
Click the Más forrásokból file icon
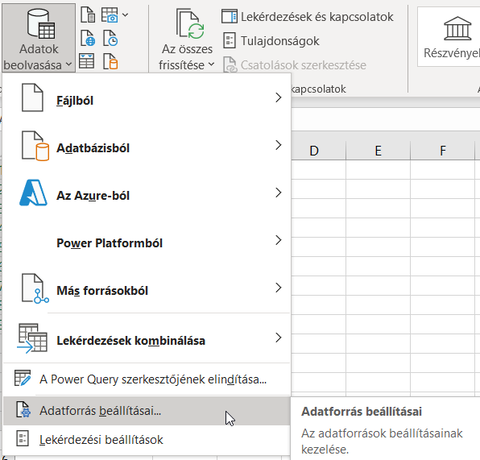[35, 288]
